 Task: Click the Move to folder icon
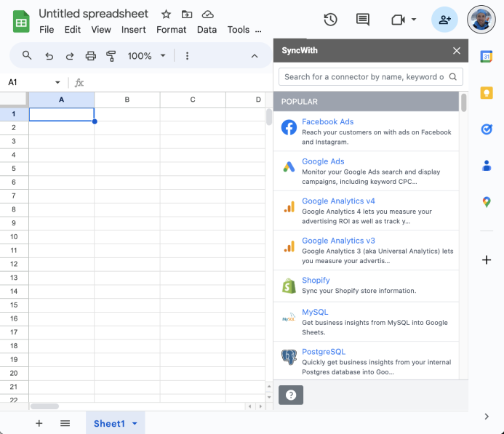(187, 14)
